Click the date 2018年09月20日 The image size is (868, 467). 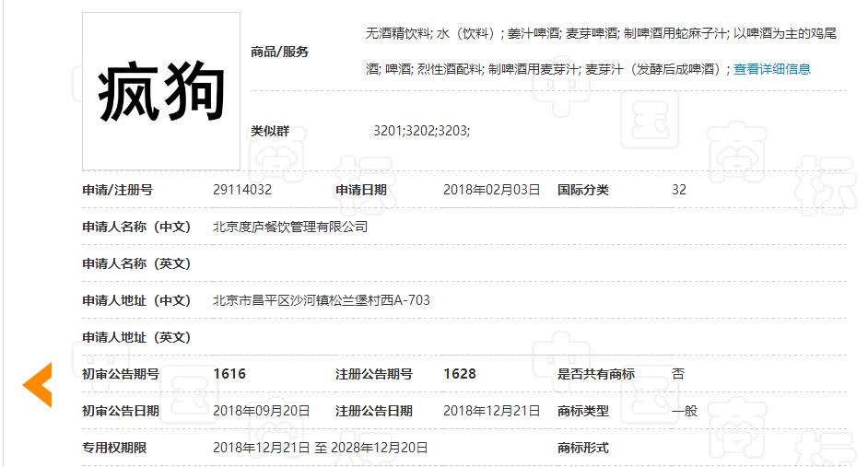pyautogui.click(x=262, y=411)
